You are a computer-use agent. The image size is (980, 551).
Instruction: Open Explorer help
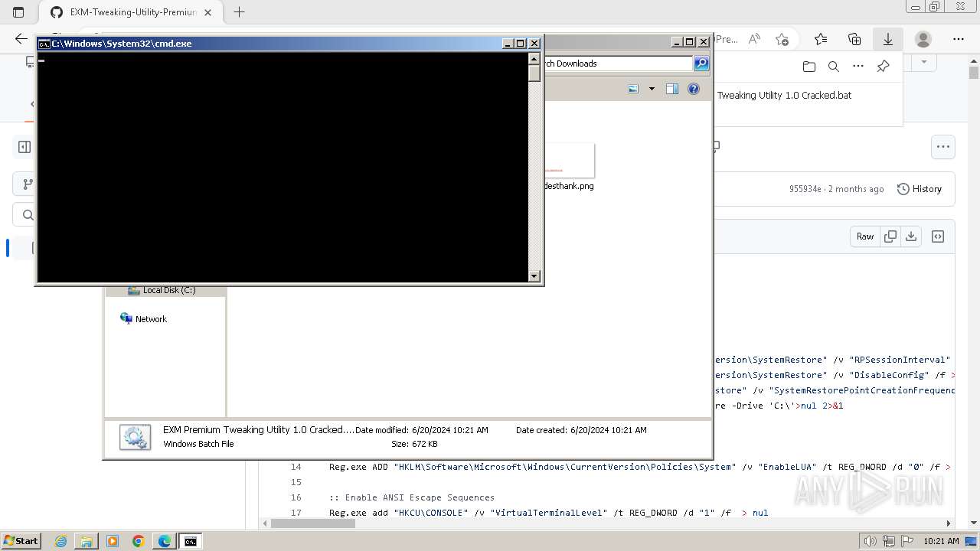tap(694, 89)
